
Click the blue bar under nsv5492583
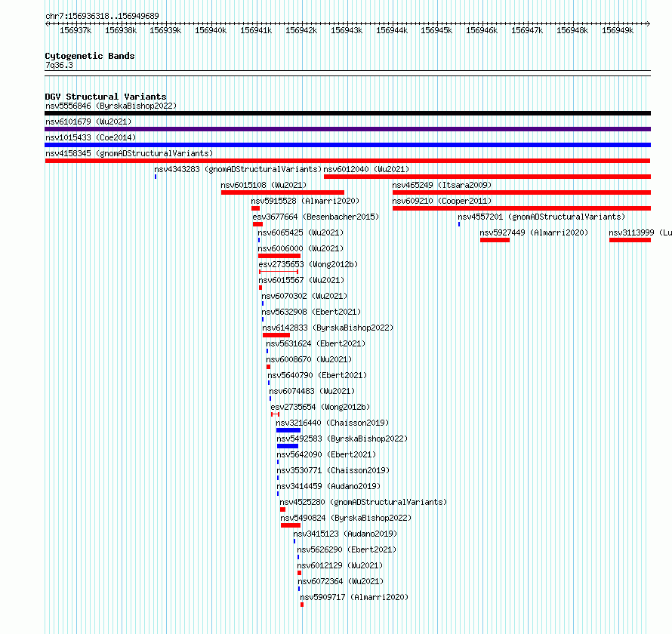[x=288, y=446]
